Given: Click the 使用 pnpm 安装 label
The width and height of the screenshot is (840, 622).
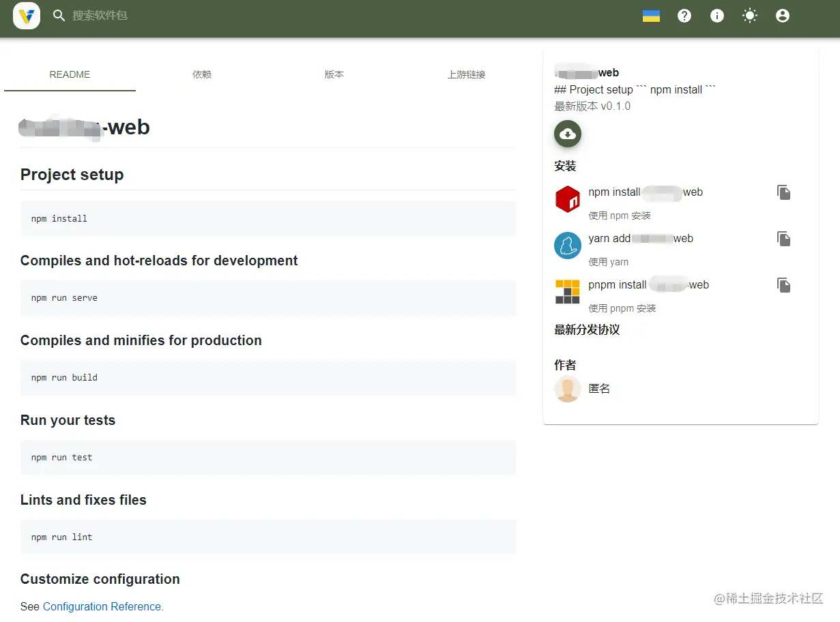Looking at the screenshot, I should tap(622, 308).
